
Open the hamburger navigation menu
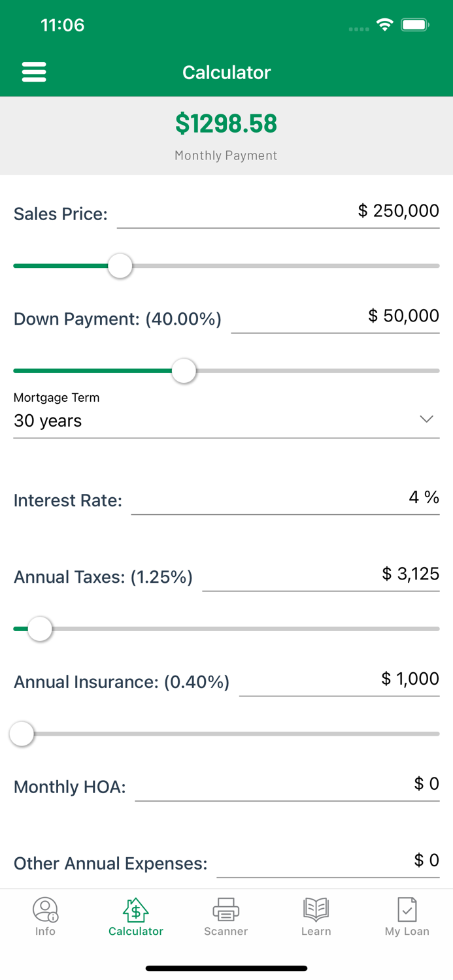(34, 72)
